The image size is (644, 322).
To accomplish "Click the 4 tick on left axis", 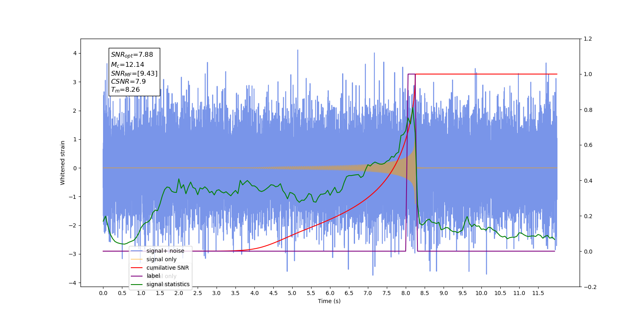I will [75, 54].
